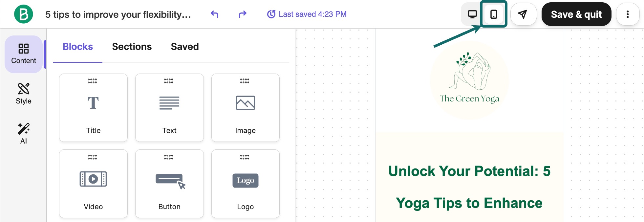Select the Video block
Screen dimensions: 644x222
93,184
